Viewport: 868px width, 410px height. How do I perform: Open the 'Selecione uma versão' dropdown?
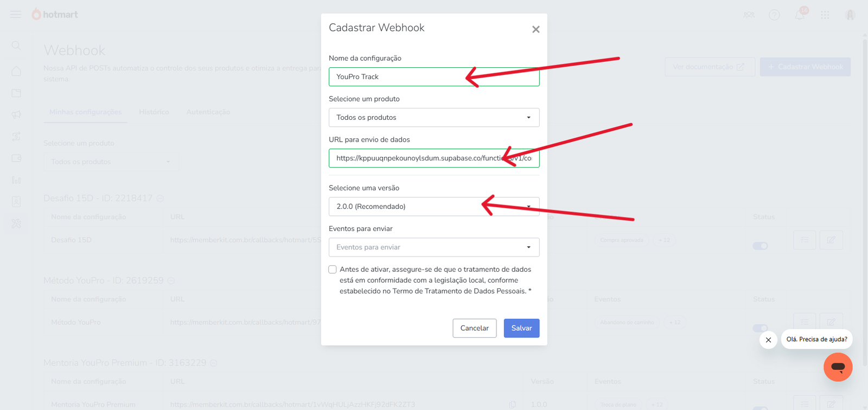point(434,207)
